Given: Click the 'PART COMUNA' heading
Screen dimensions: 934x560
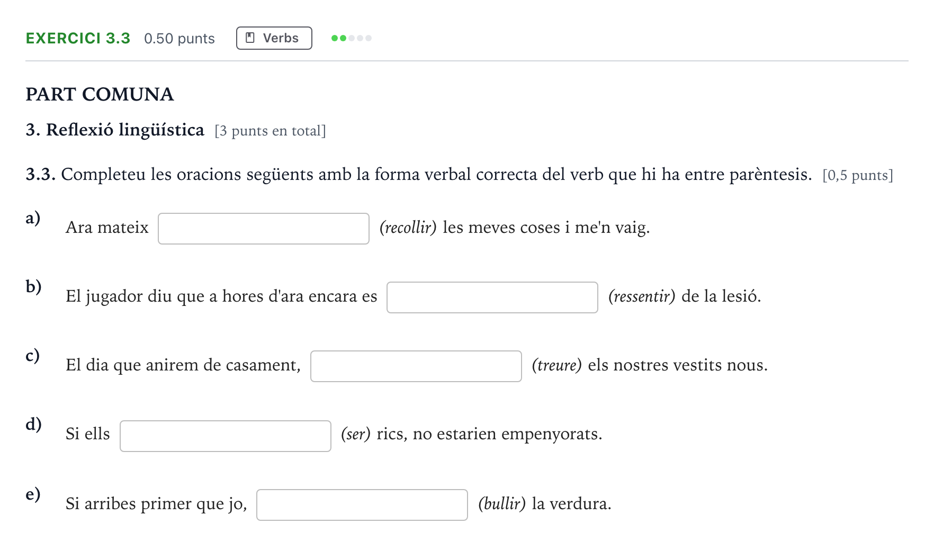Looking at the screenshot, I should click(x=100, y=94).
